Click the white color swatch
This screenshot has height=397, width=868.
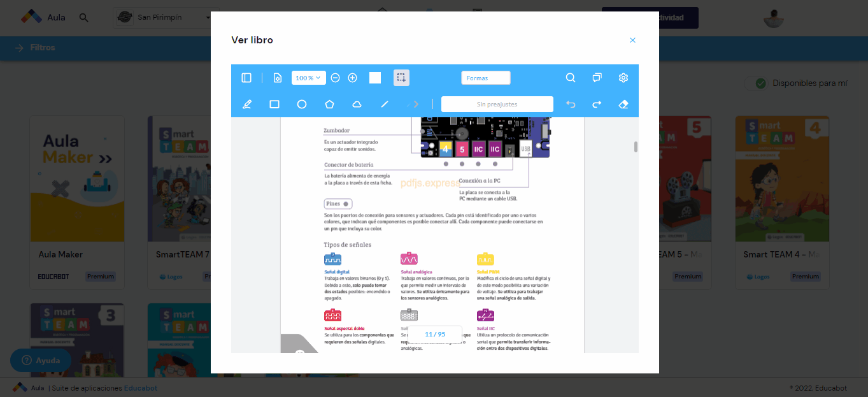pos(375,78)
